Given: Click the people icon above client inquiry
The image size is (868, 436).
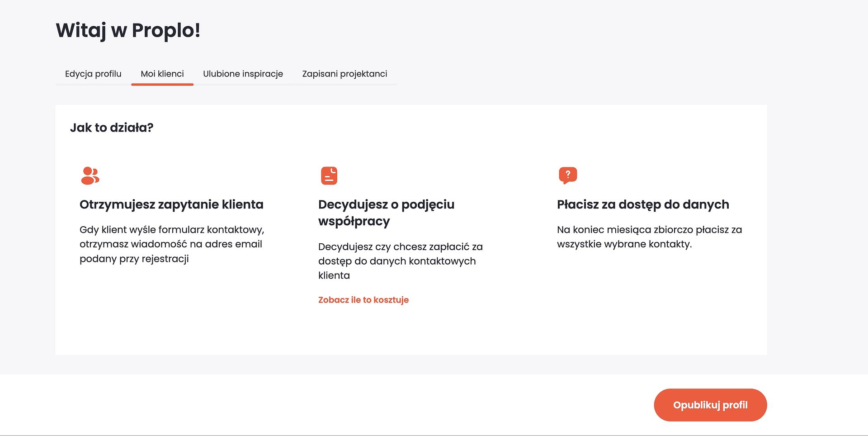Looking at the screenshot, I should (90, 175).
